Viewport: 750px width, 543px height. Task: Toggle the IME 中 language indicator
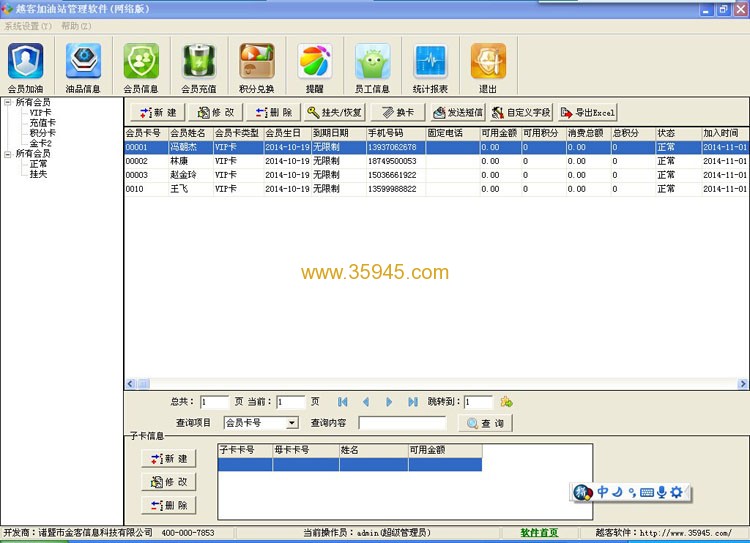602,492
